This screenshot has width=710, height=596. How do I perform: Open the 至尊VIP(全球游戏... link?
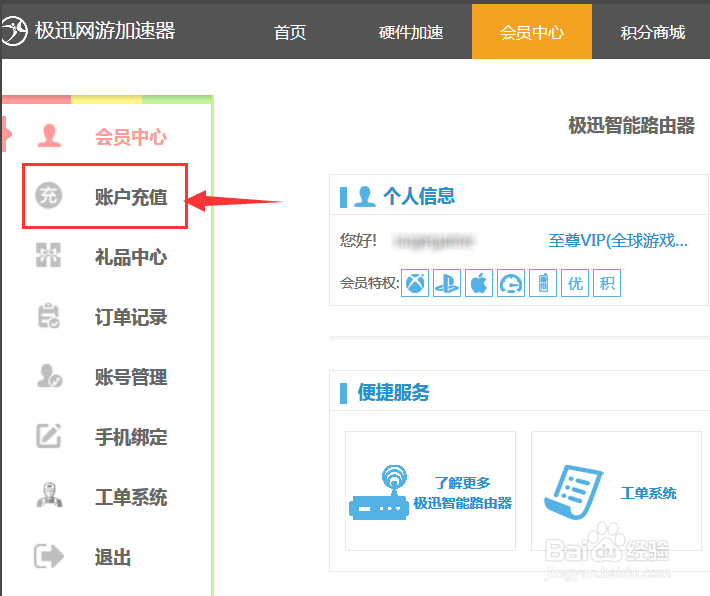pos(618,240)
